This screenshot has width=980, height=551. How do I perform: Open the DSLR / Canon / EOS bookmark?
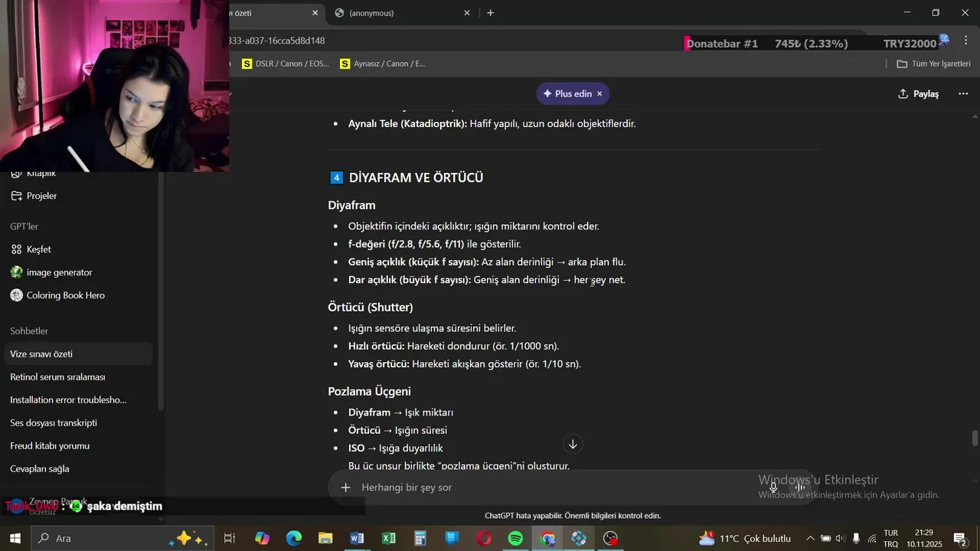pos(285,64)
